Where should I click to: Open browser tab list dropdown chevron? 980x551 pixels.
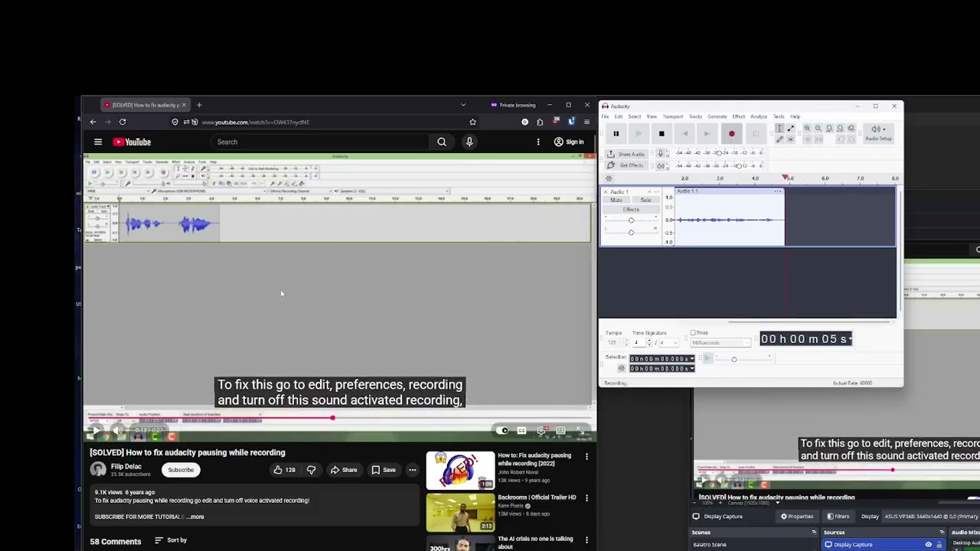click(x=463, y=105)
